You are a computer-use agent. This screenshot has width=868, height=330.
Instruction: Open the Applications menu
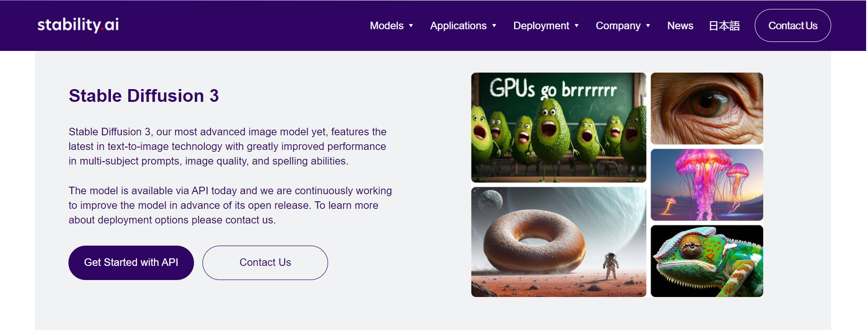click(458, 26)
